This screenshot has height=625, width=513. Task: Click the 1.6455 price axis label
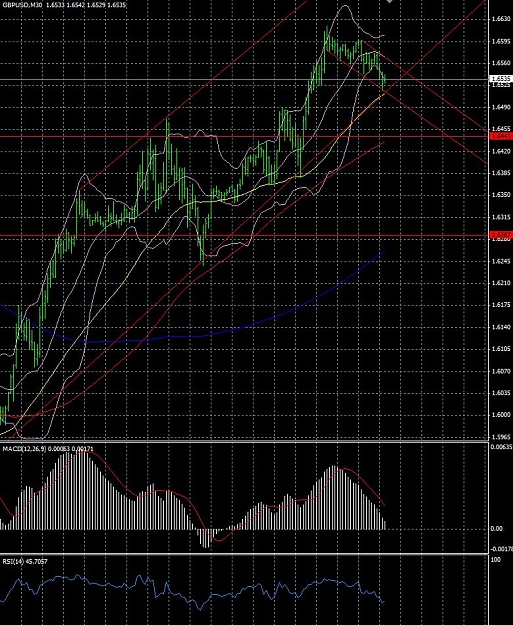(x=501, y=129)
